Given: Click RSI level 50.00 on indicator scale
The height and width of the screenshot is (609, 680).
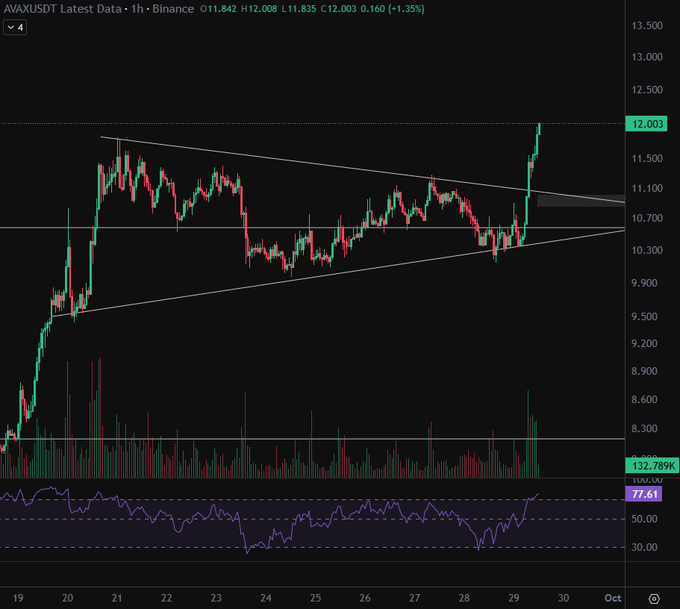Looking at the screenshot, I should 644,519.
